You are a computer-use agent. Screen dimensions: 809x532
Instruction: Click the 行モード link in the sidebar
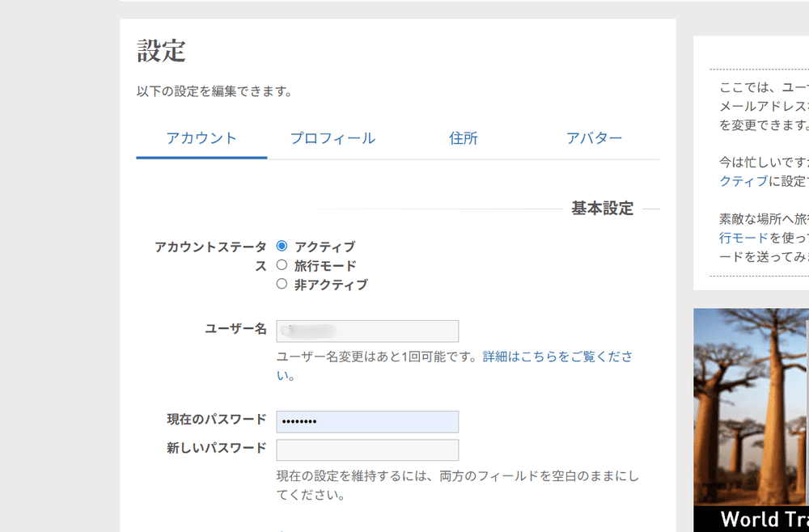[743, 238]
